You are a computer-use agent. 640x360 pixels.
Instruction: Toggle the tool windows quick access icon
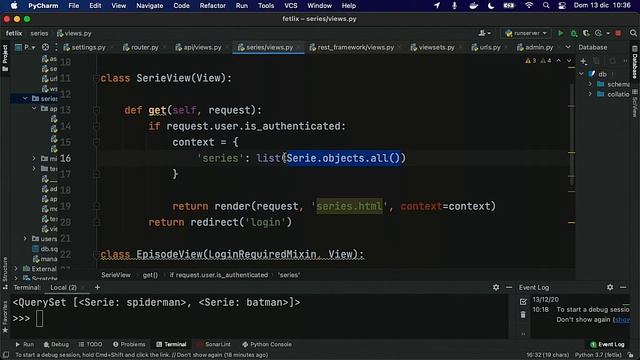(x=6, y=355)
